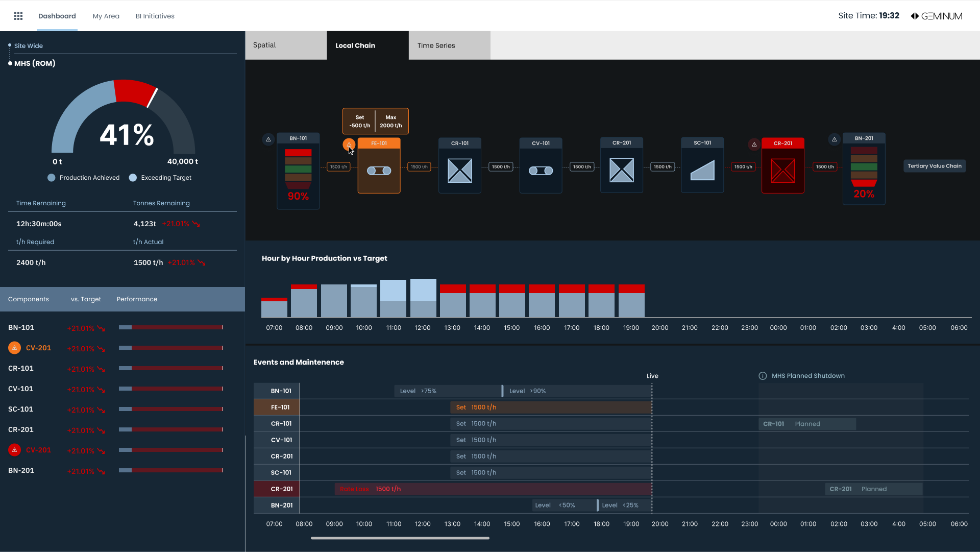The height and width of the screenshot is (552, 980).
Task: Click the warning icon beside BN-201 node
Action: pos(835,139)
